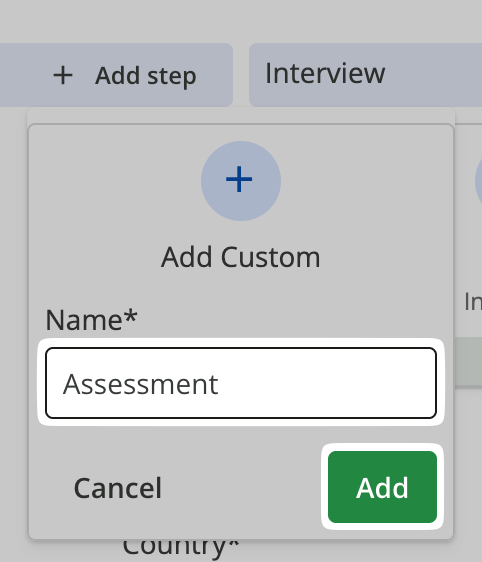This screenshot has width=482, height=562.
Task: Click the Add step button
Action: pyautogui.click(x=116, y=75)
